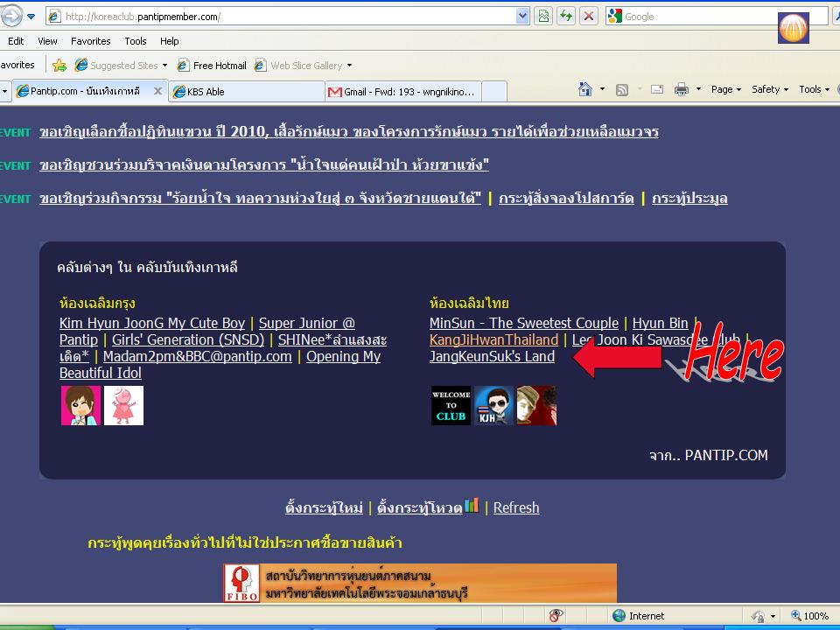Switch to the Gmail tab
The height and width of the screenshot is (630, 840).
[x=402, y=92]
